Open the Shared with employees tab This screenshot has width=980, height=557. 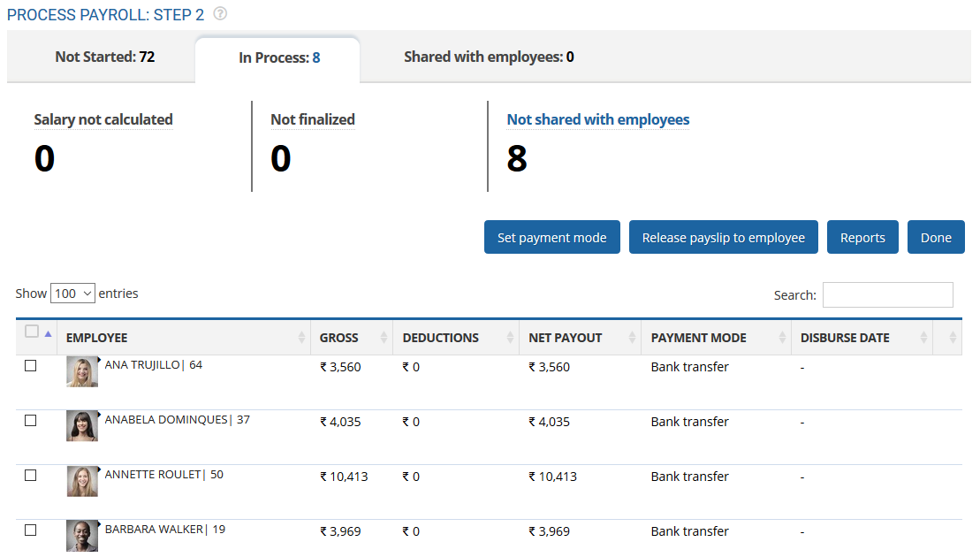(x=489, y=57)
